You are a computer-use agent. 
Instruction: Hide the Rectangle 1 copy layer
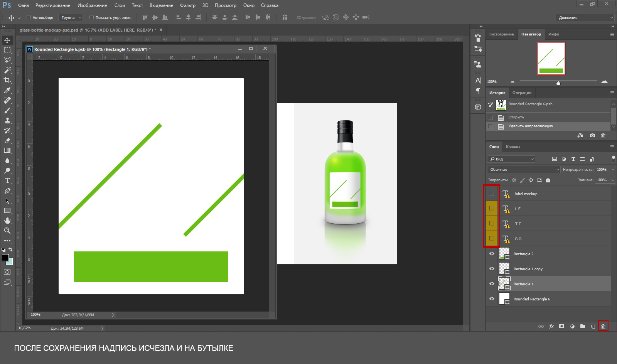(492, 269)
